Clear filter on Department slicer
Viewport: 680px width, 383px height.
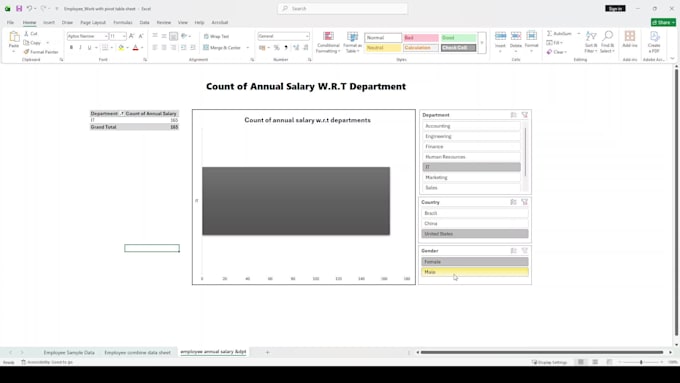pos(525,115)
